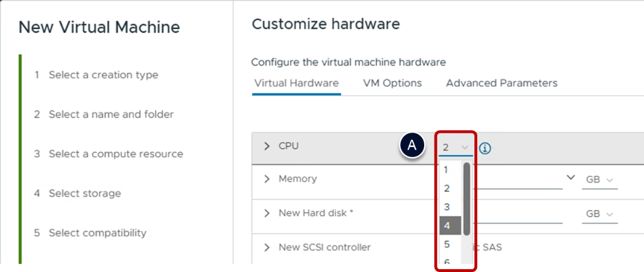Expand the New SCSI controller row
Screen dimensions: 644x272
click(267, 247)
